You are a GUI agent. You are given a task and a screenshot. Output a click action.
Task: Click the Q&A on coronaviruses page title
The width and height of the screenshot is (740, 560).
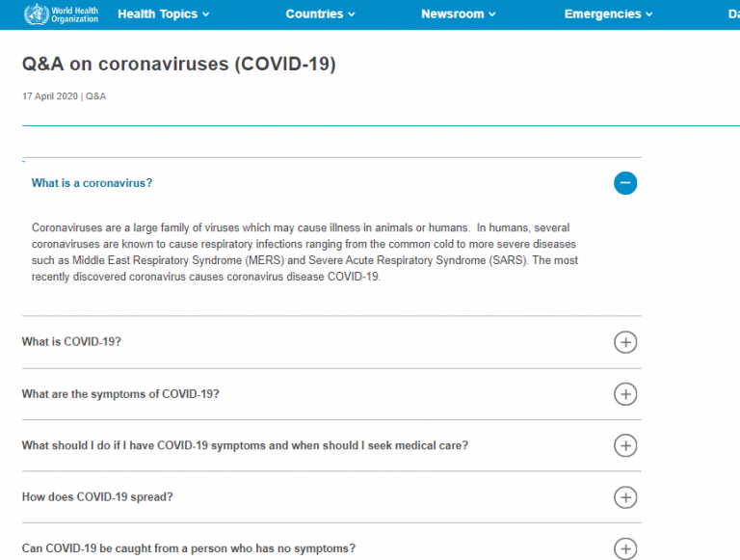click(179, 65)
